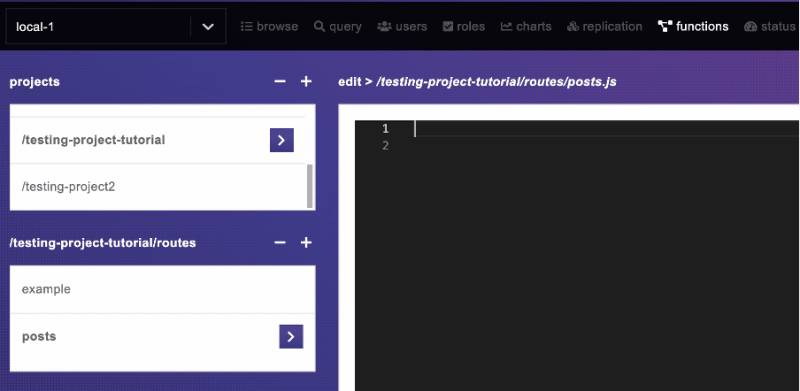The width and height of the screenshot is (800, 391).
Task: Switch to the users tab
Action: tap(402, 27)
